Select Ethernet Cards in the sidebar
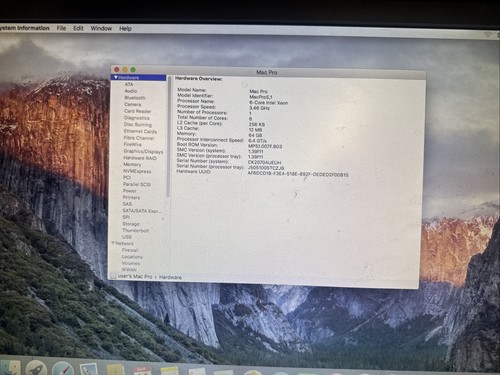The image size is (500, 375). [x=140, y=131]
